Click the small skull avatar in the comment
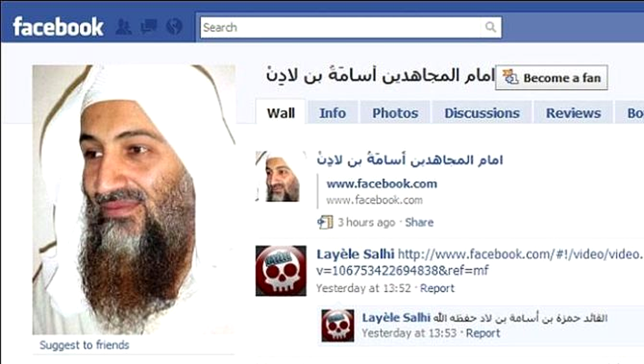Viewport: 644px width, 364px height. coord(337,325)
